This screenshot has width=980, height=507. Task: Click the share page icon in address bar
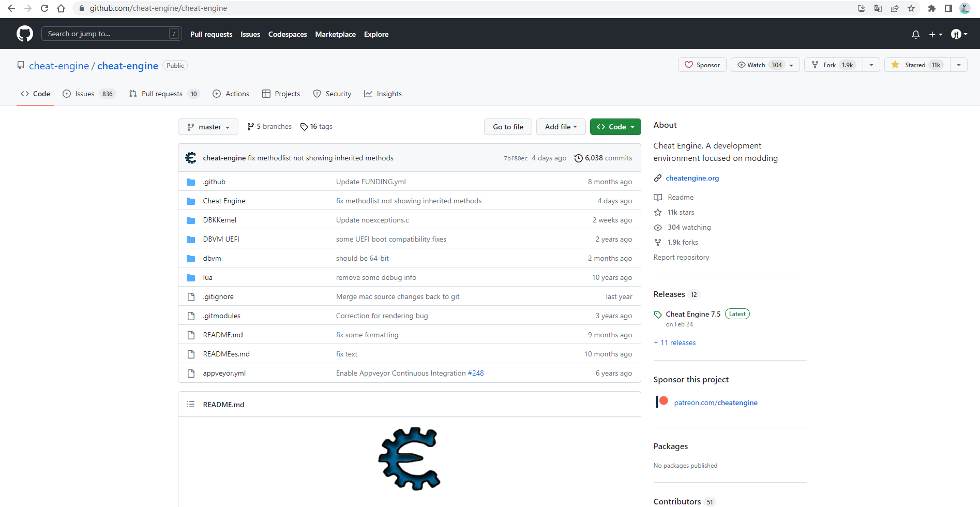tap(895, 8)
